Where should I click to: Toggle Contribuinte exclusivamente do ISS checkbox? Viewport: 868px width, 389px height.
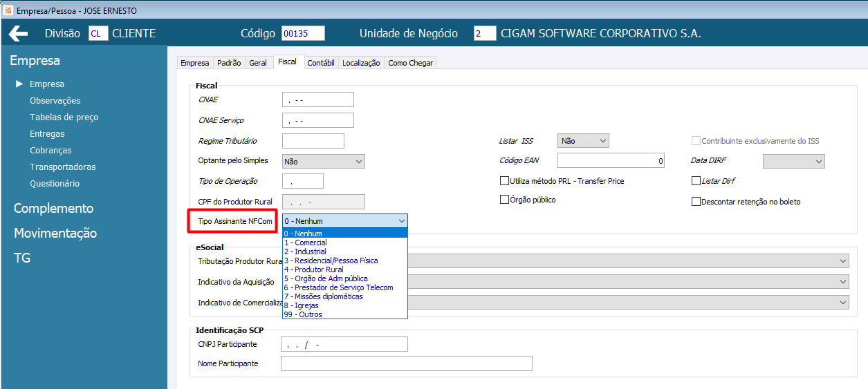coord(696,141)
